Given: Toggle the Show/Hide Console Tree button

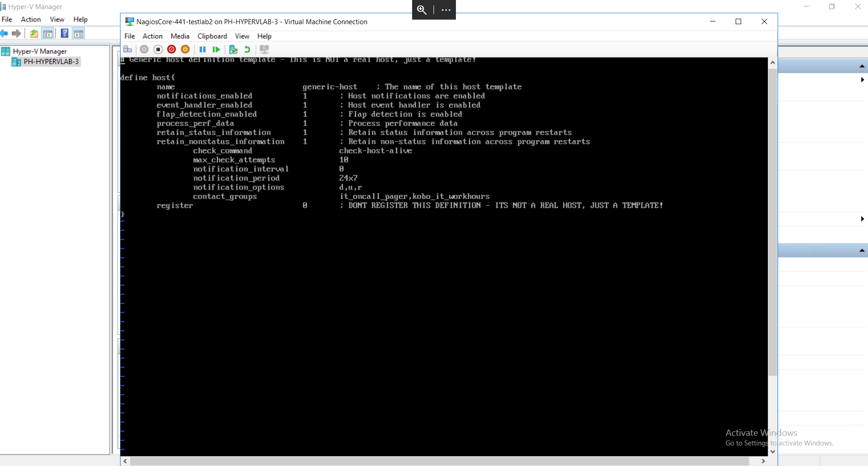Looking at the screenshot, I should click(x=47, y=33).
